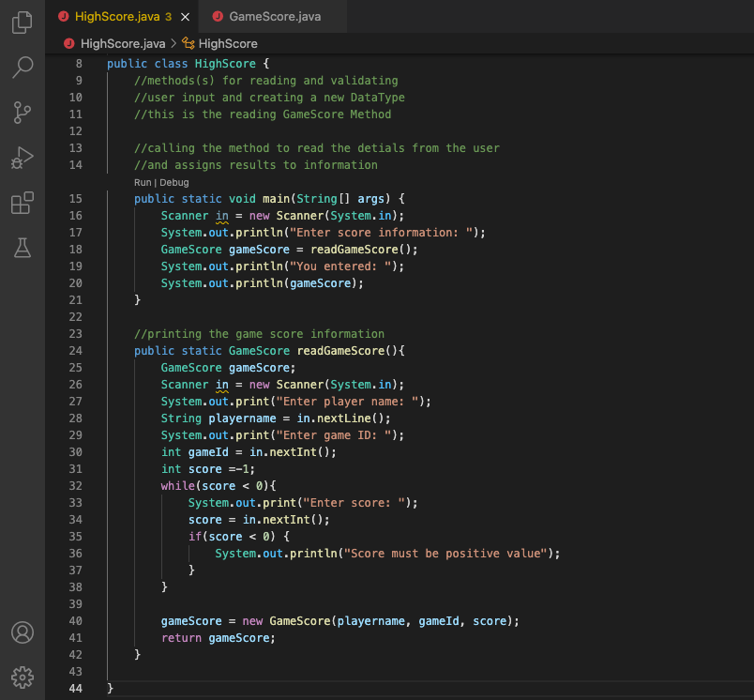The width and height of the screenshot is (754, 700).
Task: Click HighScore class in the breadcrumb
Action: [x=228, y=44]
